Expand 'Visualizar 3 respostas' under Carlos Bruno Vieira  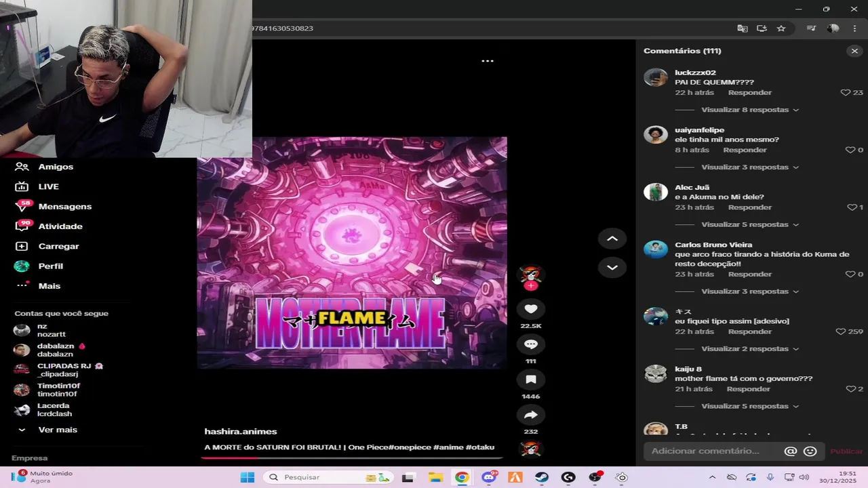coord(750,291)
